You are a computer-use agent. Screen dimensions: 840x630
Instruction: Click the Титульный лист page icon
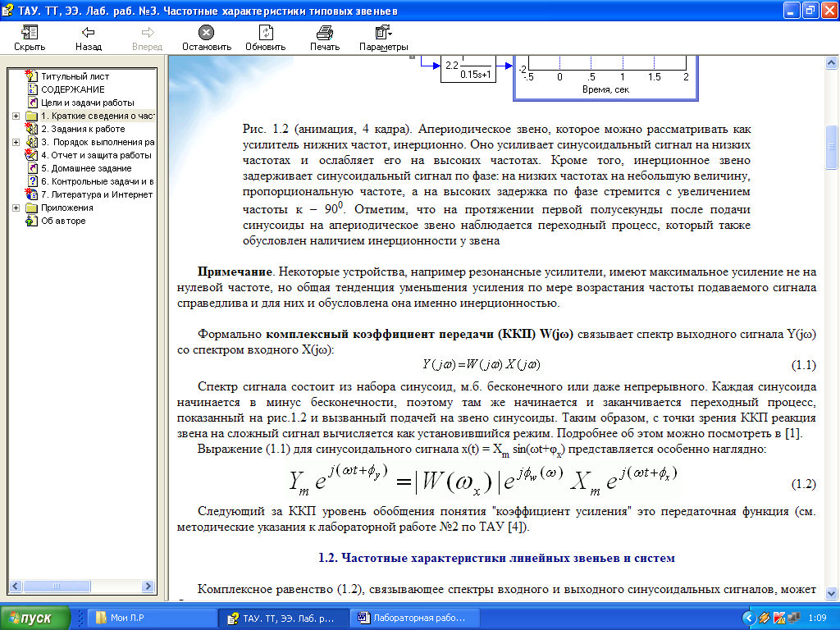pyautogui.click(x=32, y=76)
